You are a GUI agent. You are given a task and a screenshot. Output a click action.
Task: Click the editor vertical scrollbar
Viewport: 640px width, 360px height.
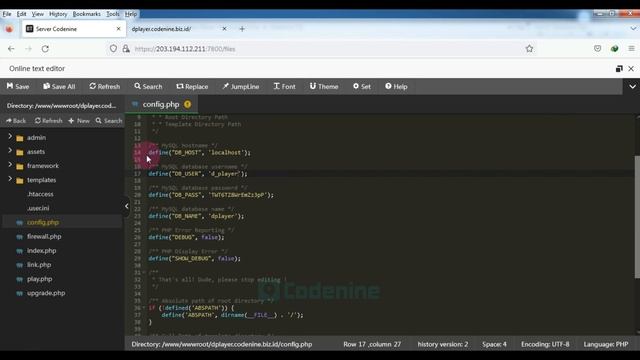tap(637, 217)
